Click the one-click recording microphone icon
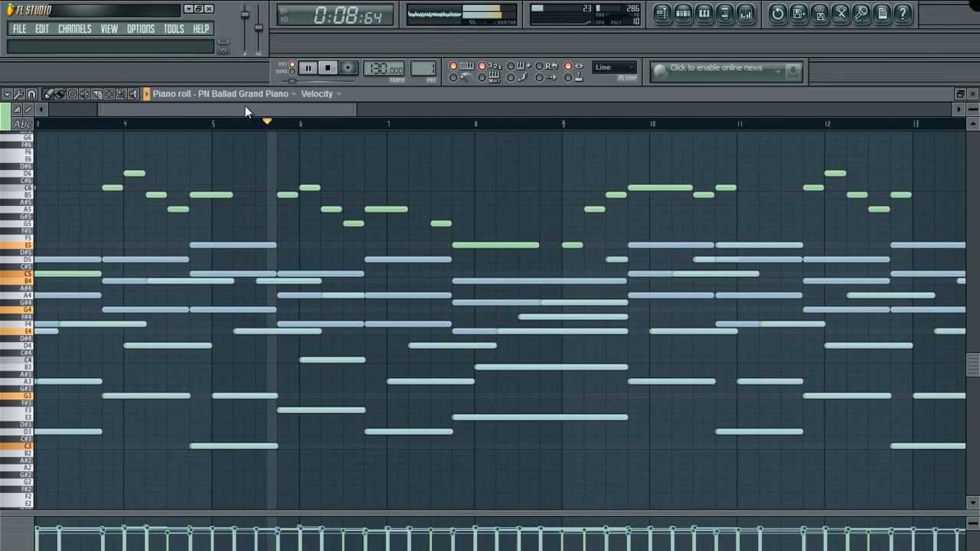Viewport: 980px width, 551px height. (861, 13)
